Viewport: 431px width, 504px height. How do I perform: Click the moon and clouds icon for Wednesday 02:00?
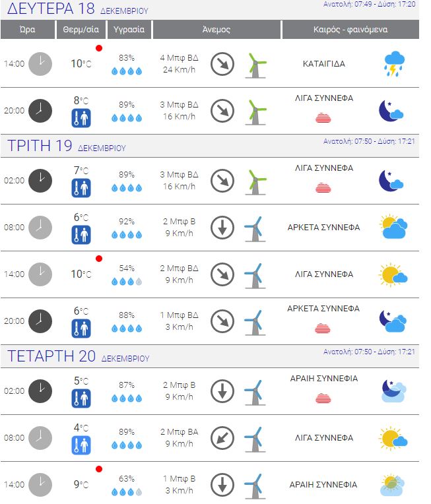[393, 391]
